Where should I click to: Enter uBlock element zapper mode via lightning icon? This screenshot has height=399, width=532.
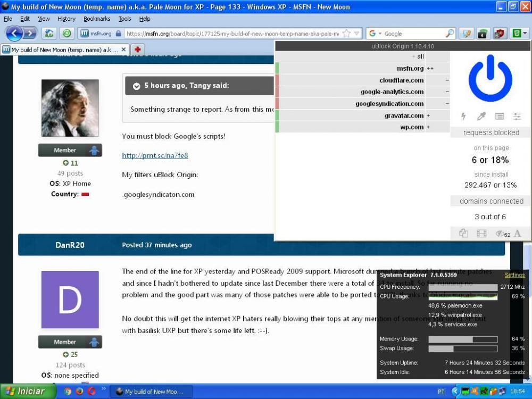pyautogui.click(x=463, y=117)
